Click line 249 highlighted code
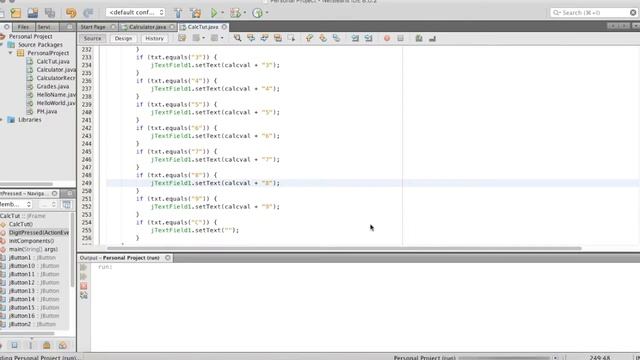The height and width of the screenshot is (360, 640). click(216, 183)
